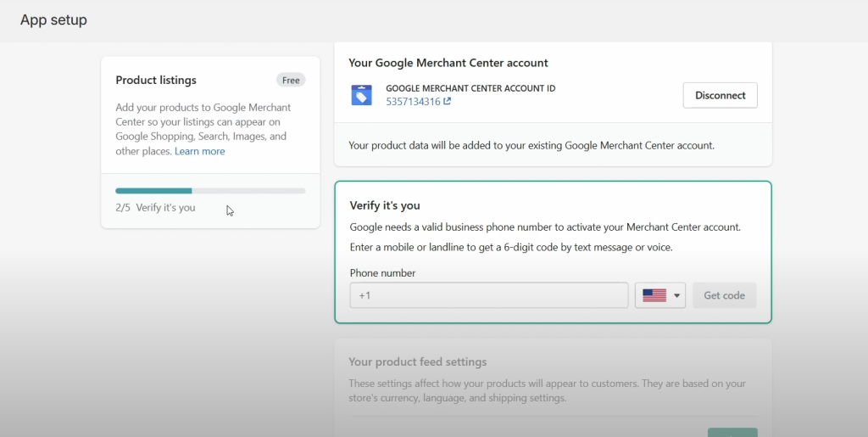Viewport: 868px width, 437px height.
Task: Open the Learn more link
Action: pos(200,151)
